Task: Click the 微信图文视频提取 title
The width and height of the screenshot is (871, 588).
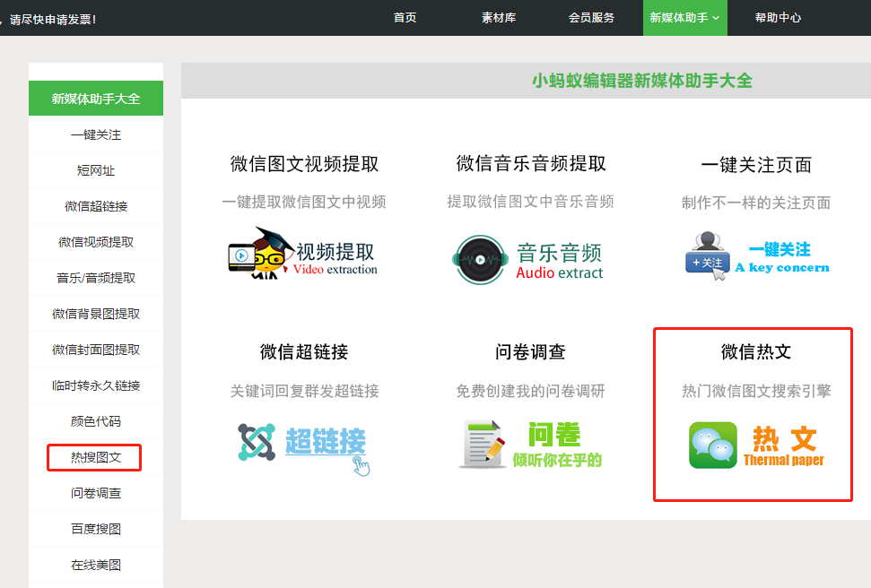Action: [x=304, y=164]
